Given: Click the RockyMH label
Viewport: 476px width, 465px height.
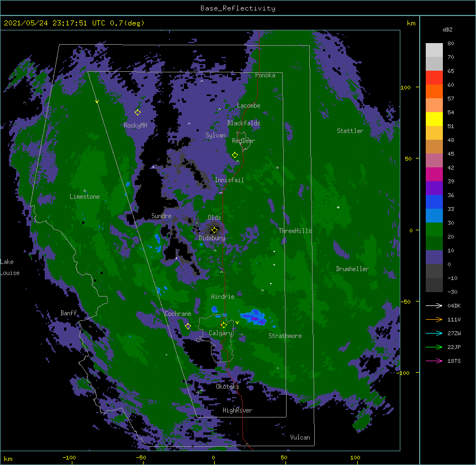Looking at the screenshot, I should (135, 125).
